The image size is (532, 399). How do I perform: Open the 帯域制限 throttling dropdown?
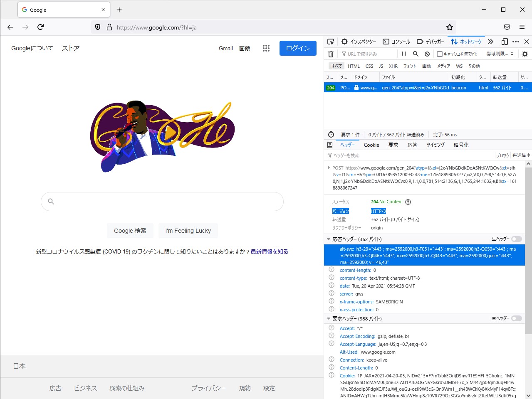point(499,54)
